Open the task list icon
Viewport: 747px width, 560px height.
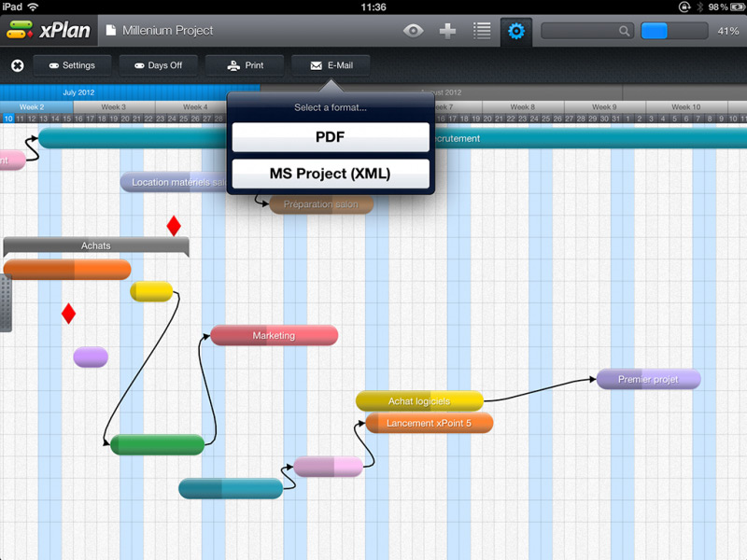coord(482,31)
